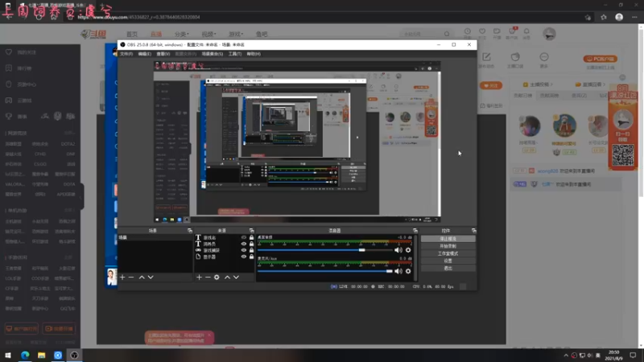Open the follows heart icon in Douyu header
Screen dimensions: 644x362
tap(482, 31)
